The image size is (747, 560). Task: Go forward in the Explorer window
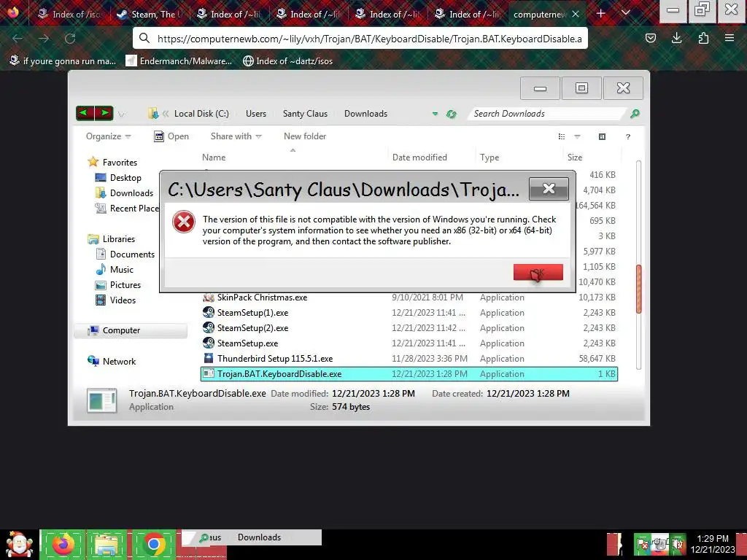[104, 113]
